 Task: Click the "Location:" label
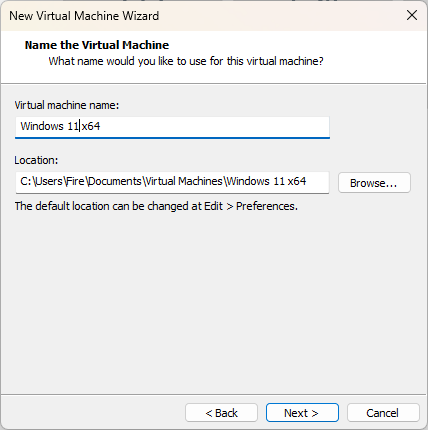(36, 160)
